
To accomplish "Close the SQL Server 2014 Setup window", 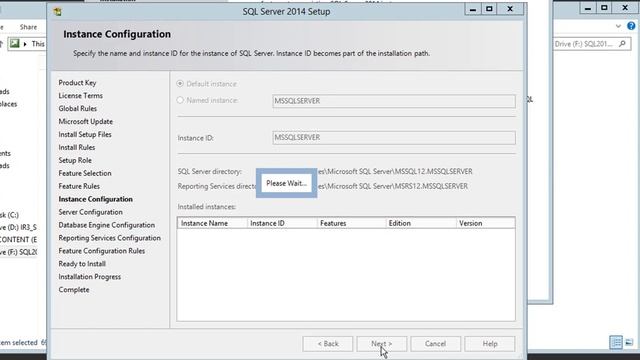I will pos(510,9).
